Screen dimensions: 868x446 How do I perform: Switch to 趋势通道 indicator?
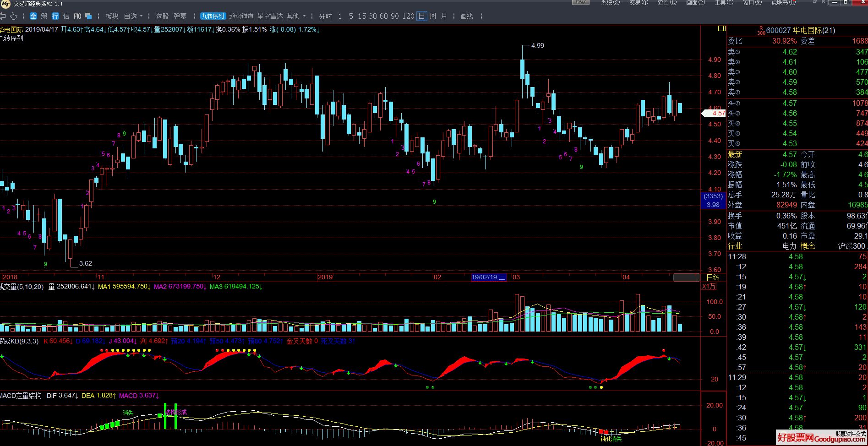(x=241, y=16)
